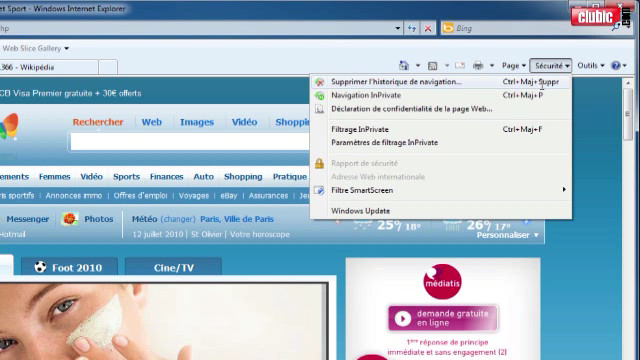Click the Print icon
The width and height of the screenshot is (640, 360).
tap(478, 65)
